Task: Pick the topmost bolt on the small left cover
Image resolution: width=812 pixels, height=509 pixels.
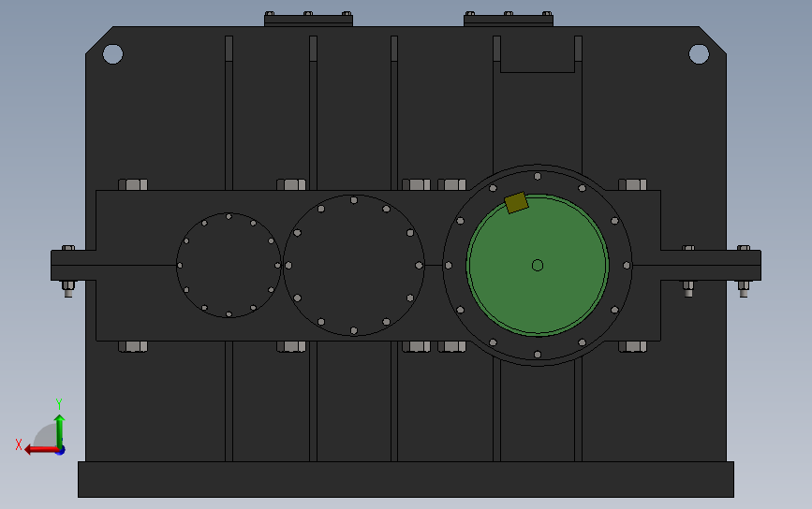Action: coord(229,217)
